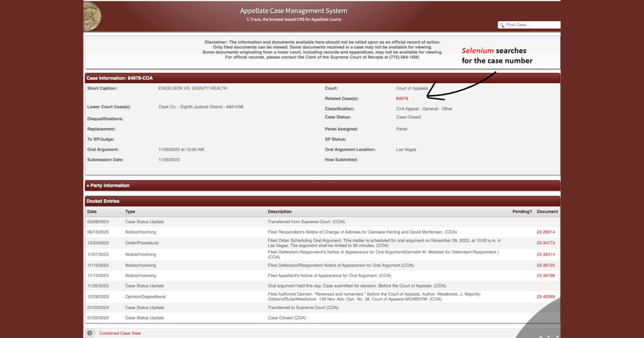Select the 05/08/2023 docket entry date

[x=98, y=222]
